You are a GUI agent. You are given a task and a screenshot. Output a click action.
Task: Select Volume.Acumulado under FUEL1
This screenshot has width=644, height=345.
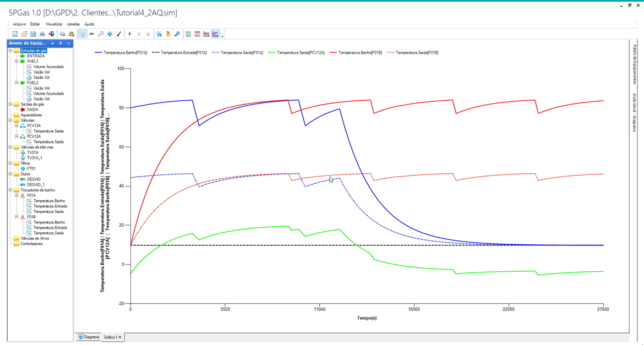(48, 67)
